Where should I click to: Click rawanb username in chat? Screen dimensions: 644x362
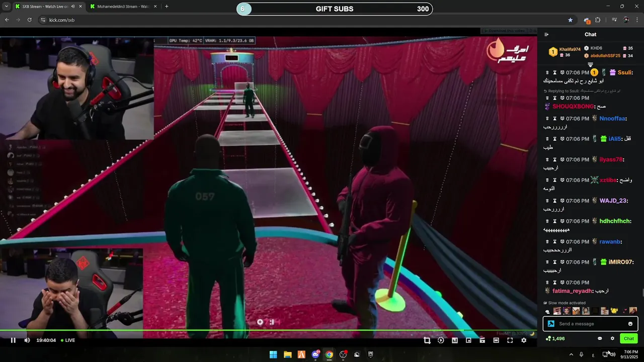click(610, 242)
